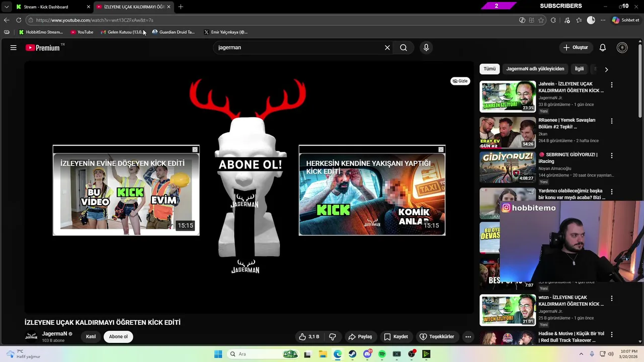Show hidden system tray icons chevron
644x362 pixels.
[582, 354]
